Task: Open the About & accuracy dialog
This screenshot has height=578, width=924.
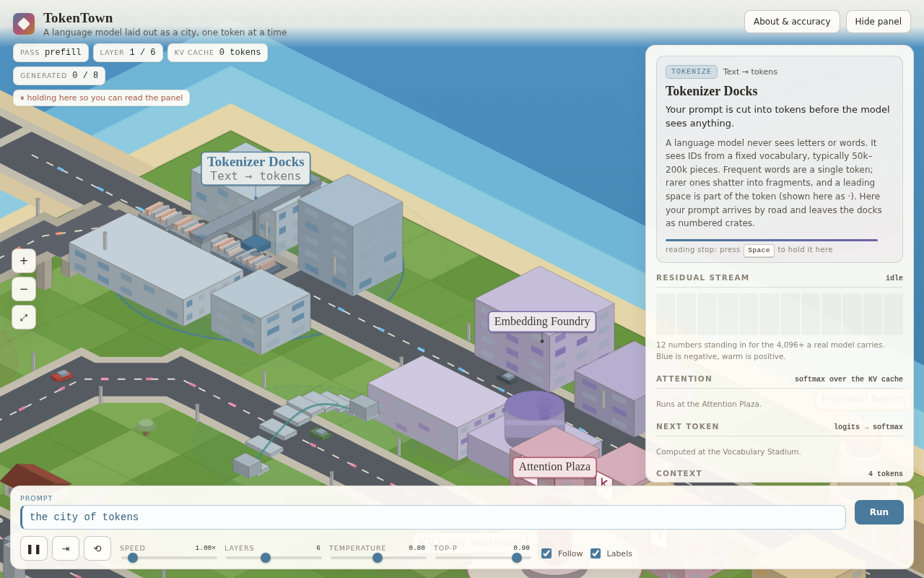Action: pos(792,22)
